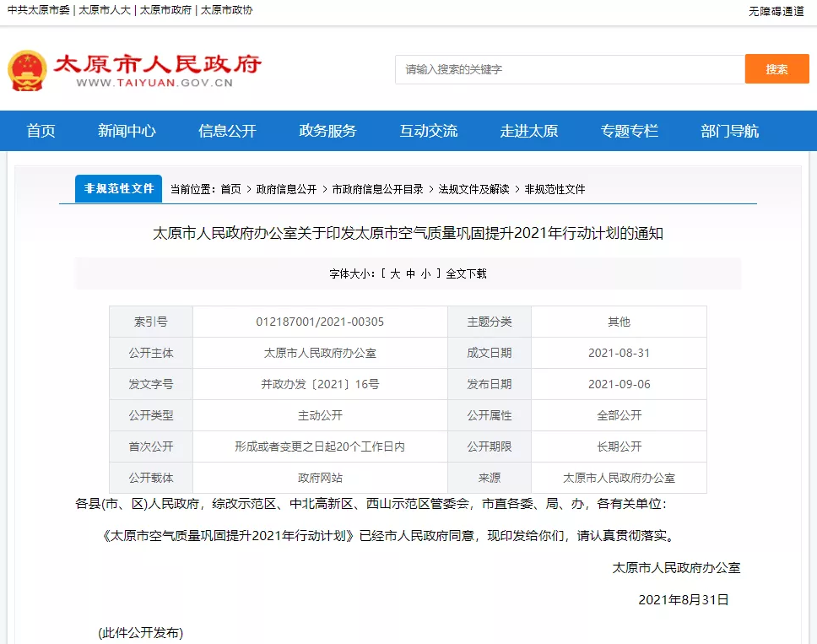Click the 主题分类 value 其他
Image resolution: width=817 pixels, height=644 pixels.
pos(619,322)
